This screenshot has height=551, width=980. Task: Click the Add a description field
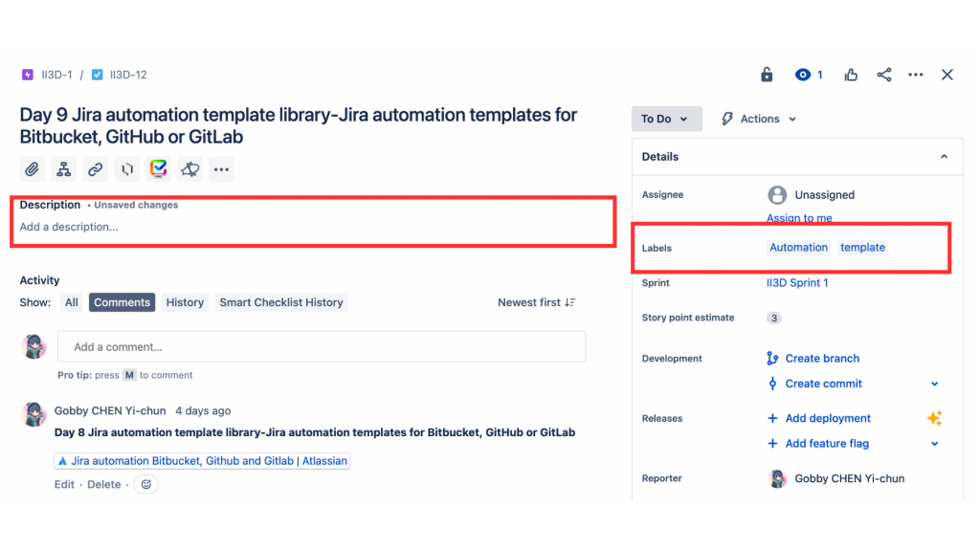tap(69, 227)
